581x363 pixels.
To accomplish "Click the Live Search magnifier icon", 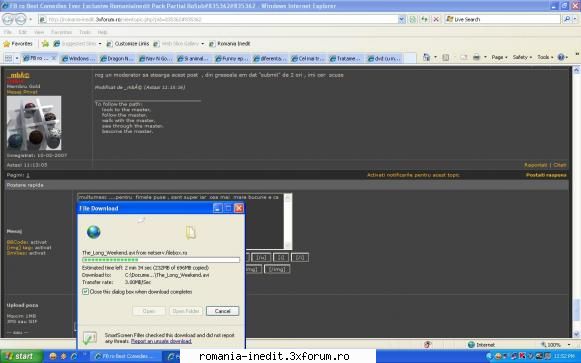I will (566, 19).
